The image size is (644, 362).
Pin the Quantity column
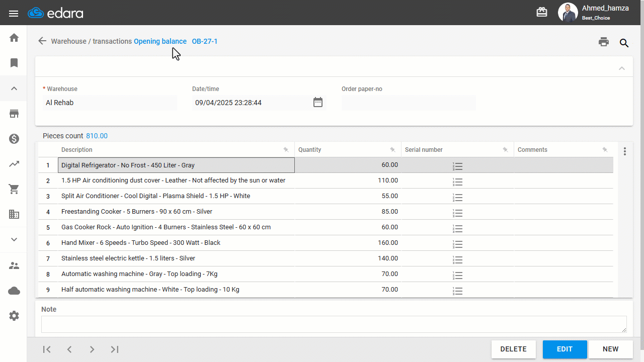(x=392, y=150)
